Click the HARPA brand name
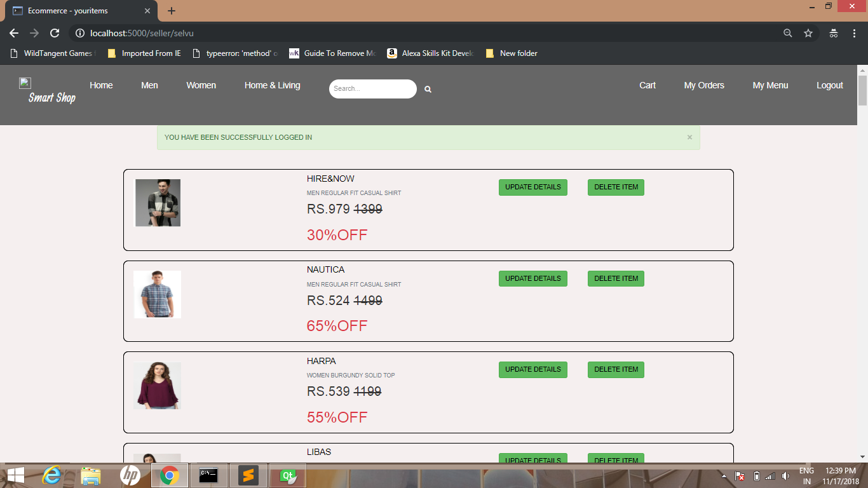The height and width of the screenshot is (488, 868). 322,361
